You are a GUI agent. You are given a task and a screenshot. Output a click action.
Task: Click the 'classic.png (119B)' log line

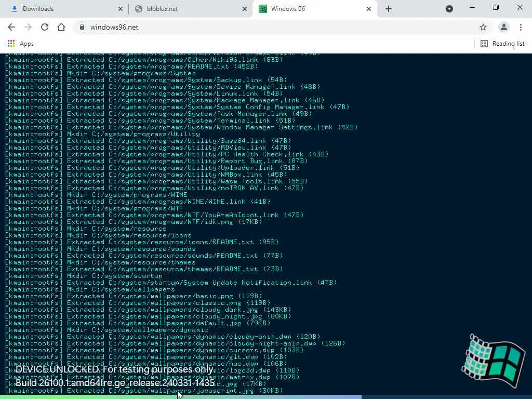click(x=138, y=303)
